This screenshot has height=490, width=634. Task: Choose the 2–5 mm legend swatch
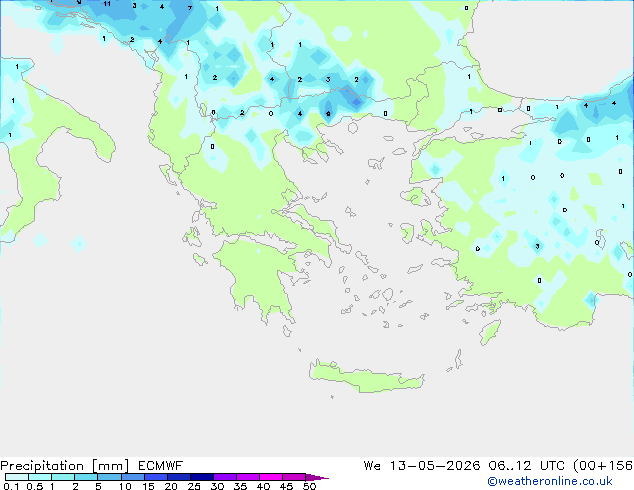click(x=86, y=477)
